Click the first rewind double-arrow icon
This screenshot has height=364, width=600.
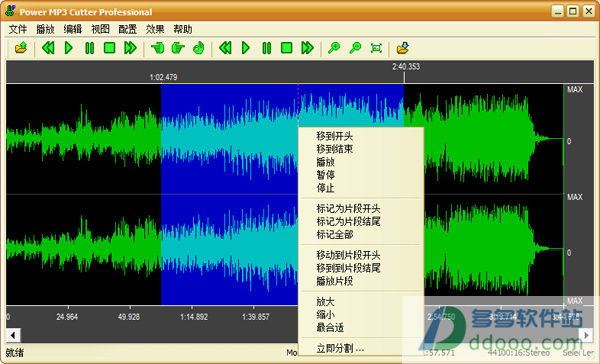pyautogui.click(x=48, y=48)
